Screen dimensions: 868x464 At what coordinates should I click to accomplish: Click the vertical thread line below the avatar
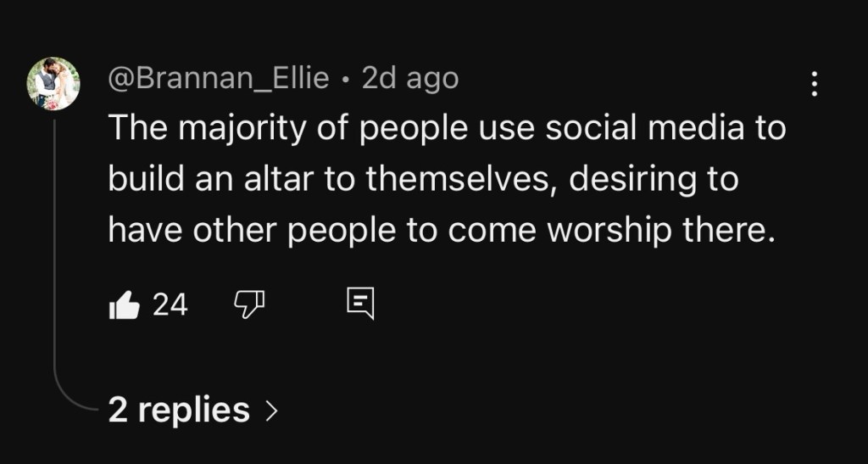(x=54, y=254)
